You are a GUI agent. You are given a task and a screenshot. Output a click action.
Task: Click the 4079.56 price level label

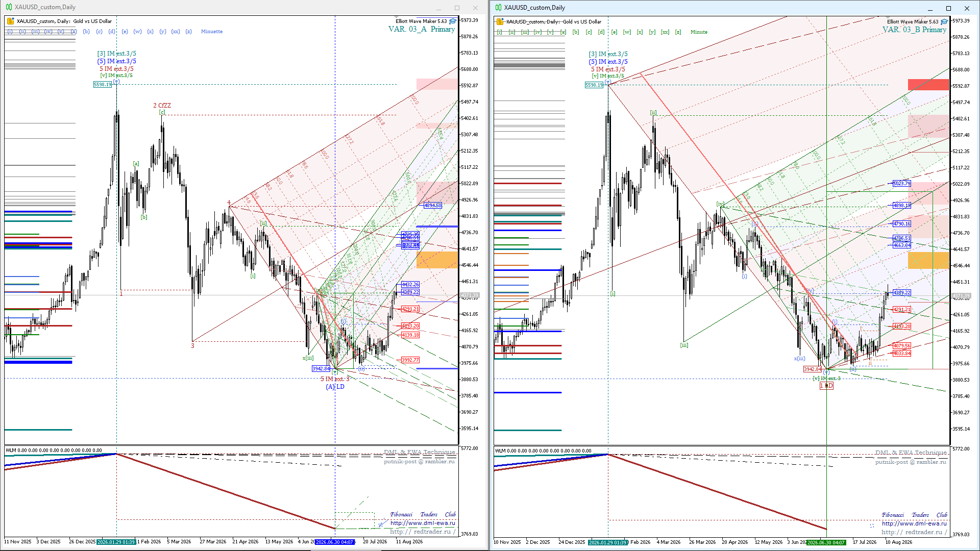pyautogui.click(x=902, y=346)
